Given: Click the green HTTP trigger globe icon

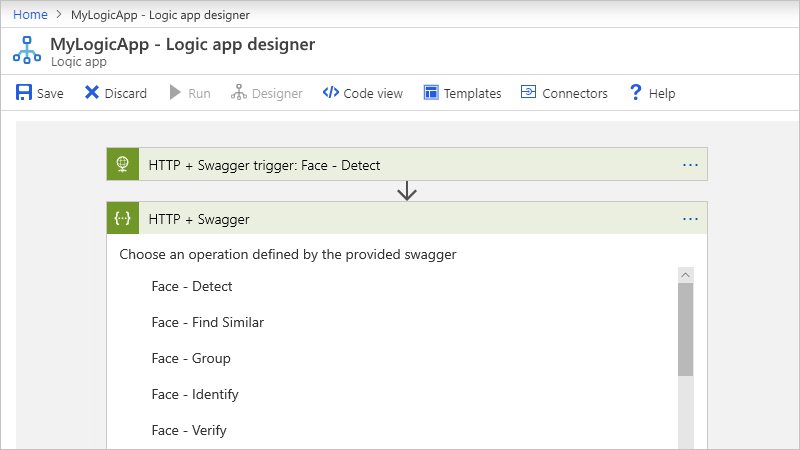Looking at the screenshot, I should pos(123,165).
